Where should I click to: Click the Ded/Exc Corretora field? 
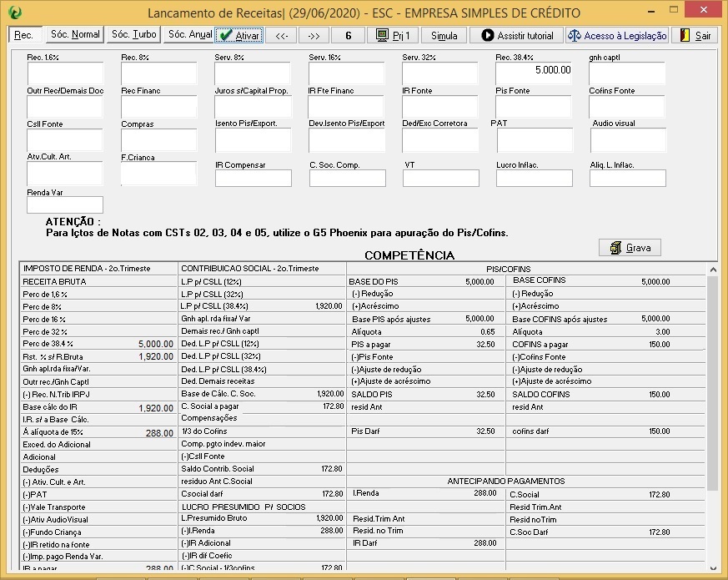click(440, 140)
